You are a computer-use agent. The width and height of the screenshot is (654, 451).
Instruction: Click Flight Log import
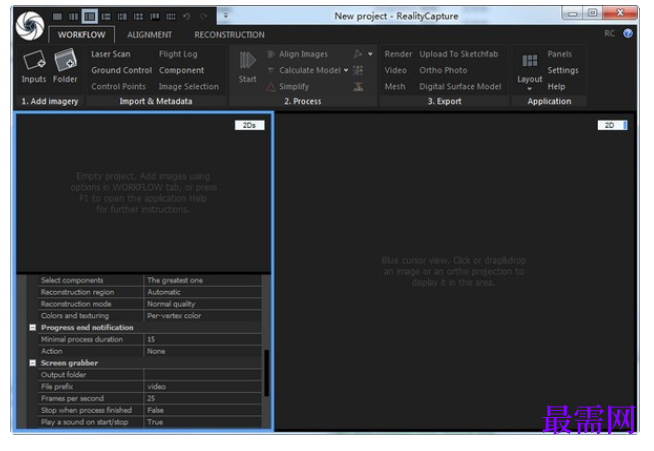[x=178, y=54]
